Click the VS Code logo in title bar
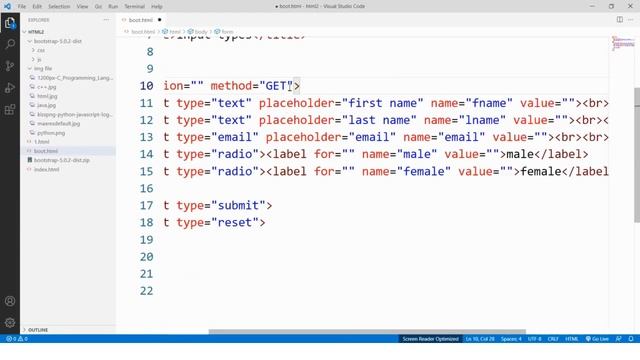 click(7, 6)
